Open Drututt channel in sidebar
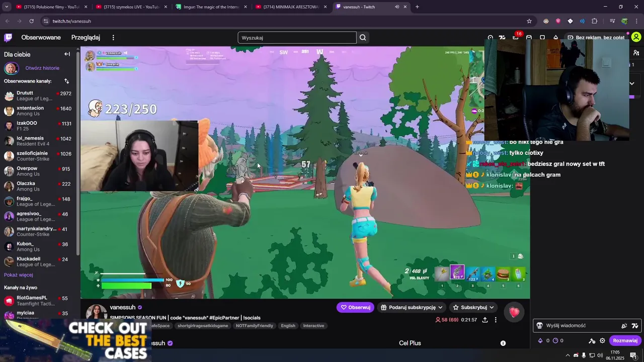Viewport: 644px width, 362px height. pyautogui.click(x=38, y=96)
